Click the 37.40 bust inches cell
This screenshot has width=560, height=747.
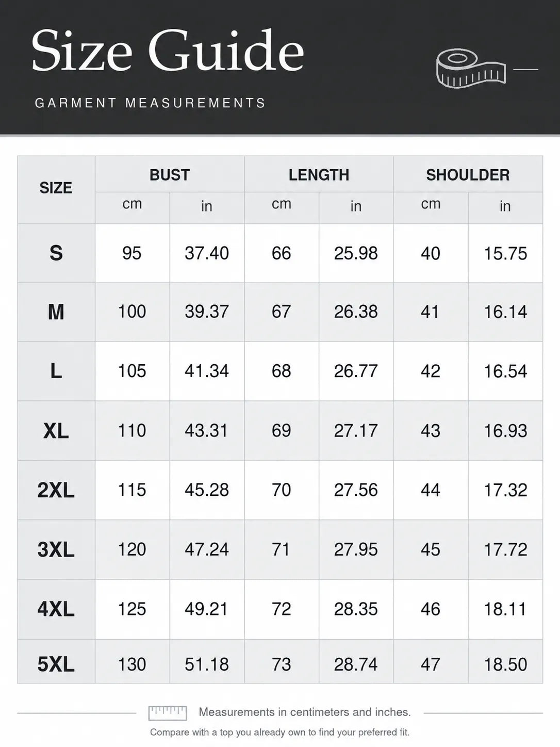tap(207, 253)
